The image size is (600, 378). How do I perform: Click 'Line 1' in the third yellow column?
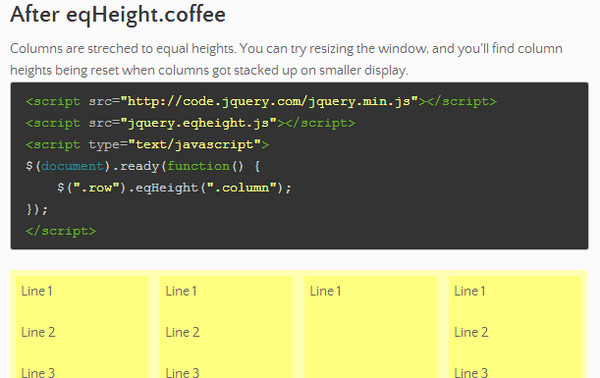[325, 291]
